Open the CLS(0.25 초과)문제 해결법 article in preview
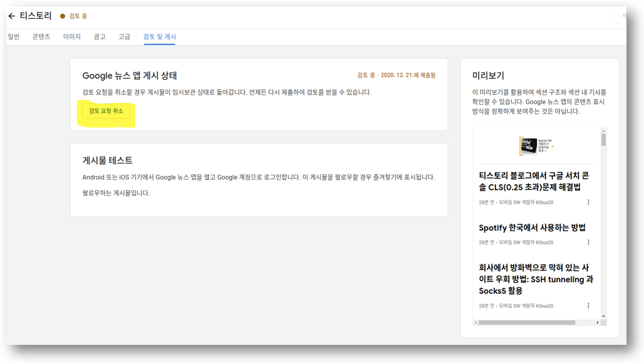The width and height of the screenshot is (644, 363). [x=534, y=181]
